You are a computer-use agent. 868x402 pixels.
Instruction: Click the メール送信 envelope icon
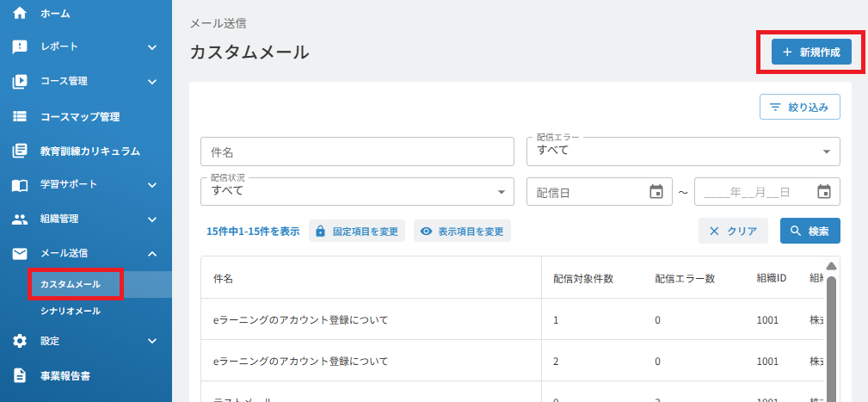pos(20,254)
